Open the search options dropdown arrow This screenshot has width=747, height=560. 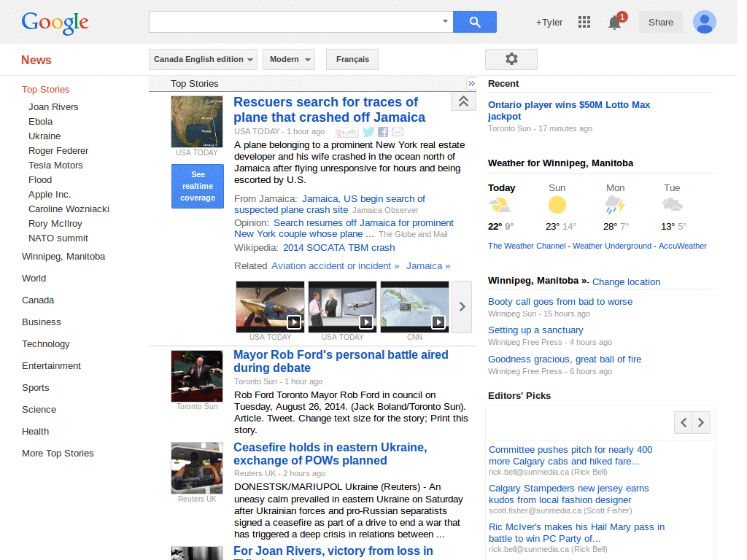pyautogui.click(x=445, y=21)
